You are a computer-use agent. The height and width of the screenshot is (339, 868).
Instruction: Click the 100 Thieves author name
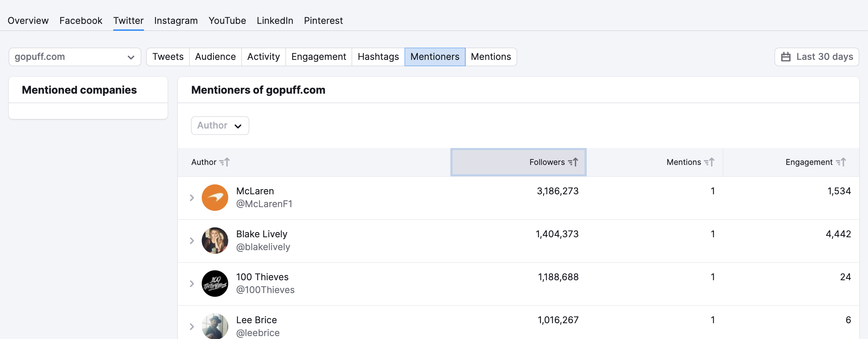point(262,277)
